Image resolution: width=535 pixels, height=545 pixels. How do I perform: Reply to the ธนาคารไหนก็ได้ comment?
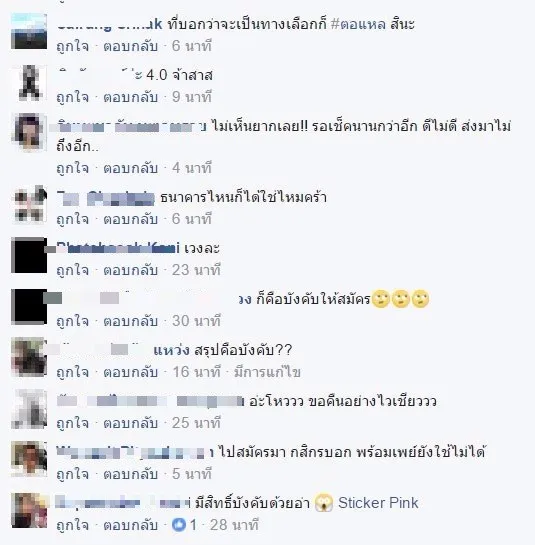130,219
